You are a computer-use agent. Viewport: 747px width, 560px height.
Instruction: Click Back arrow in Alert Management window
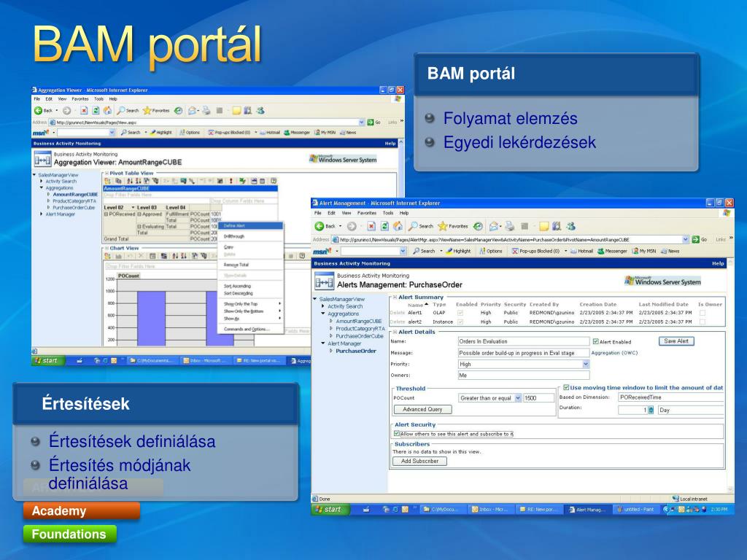(x=320, y=226)
